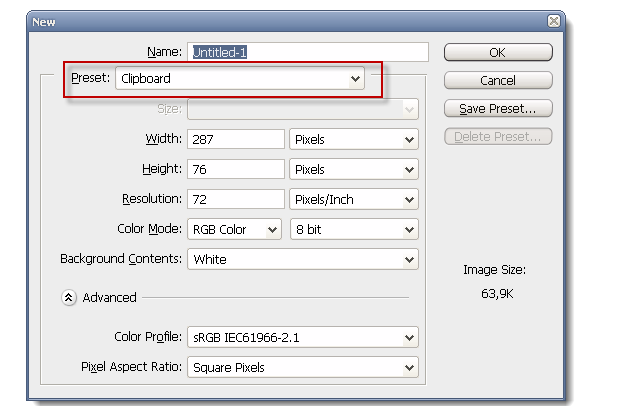Open the Height units Pixels dropdown
This screenshot has height=418, width=617.
point(354,169)
